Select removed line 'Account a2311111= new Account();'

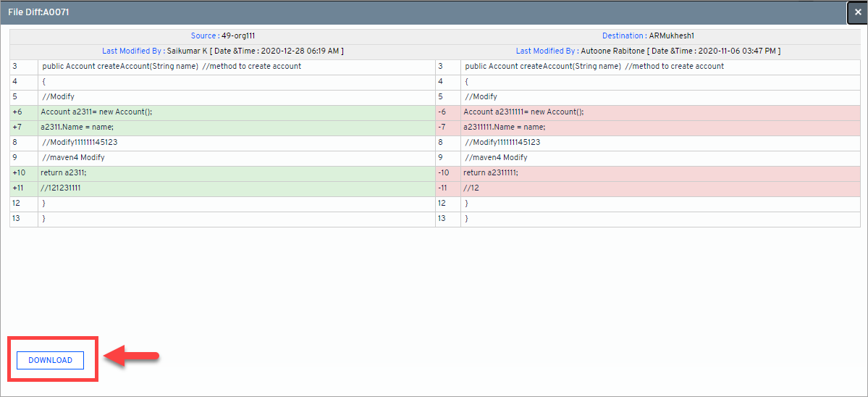(x=523, y=112)
